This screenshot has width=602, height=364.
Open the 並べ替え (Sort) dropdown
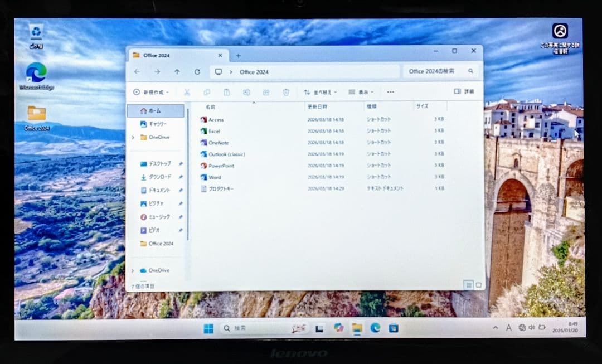coord(319,92)
